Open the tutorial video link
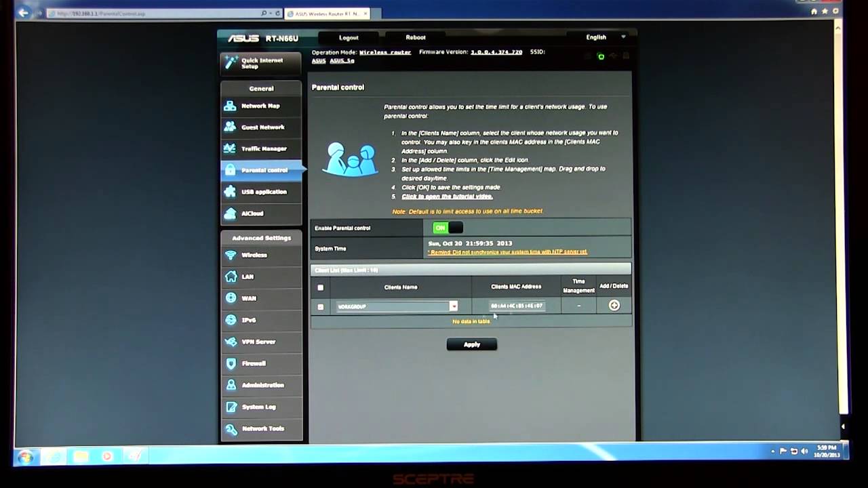 coord(447,197)
